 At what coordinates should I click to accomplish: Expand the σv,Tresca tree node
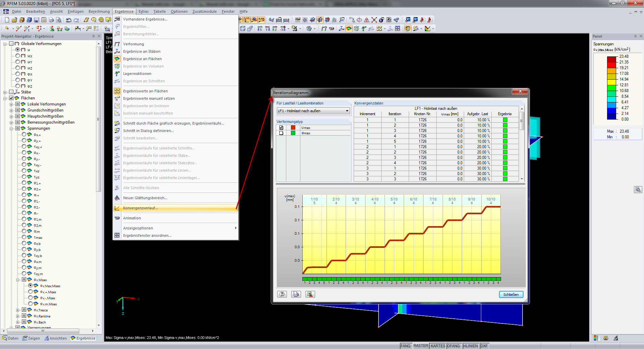point(18,310)
